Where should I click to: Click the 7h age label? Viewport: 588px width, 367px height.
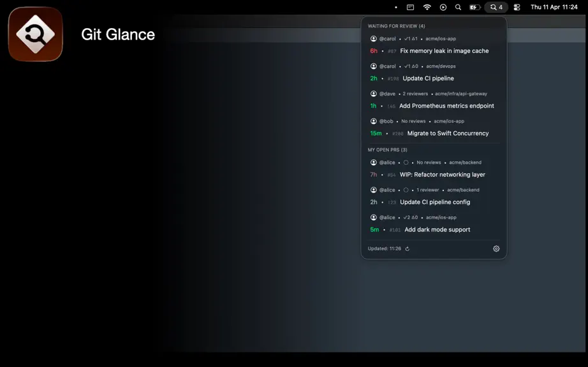(374, 175)
